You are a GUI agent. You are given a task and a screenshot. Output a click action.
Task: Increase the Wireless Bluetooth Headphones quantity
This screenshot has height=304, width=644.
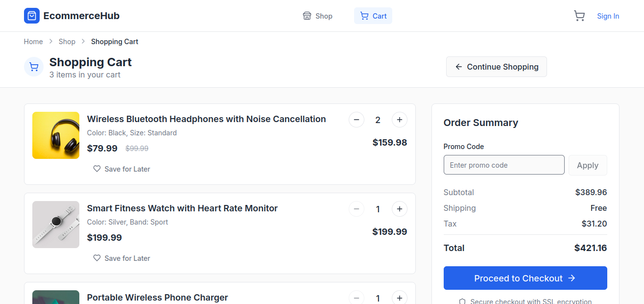point(399,120)
